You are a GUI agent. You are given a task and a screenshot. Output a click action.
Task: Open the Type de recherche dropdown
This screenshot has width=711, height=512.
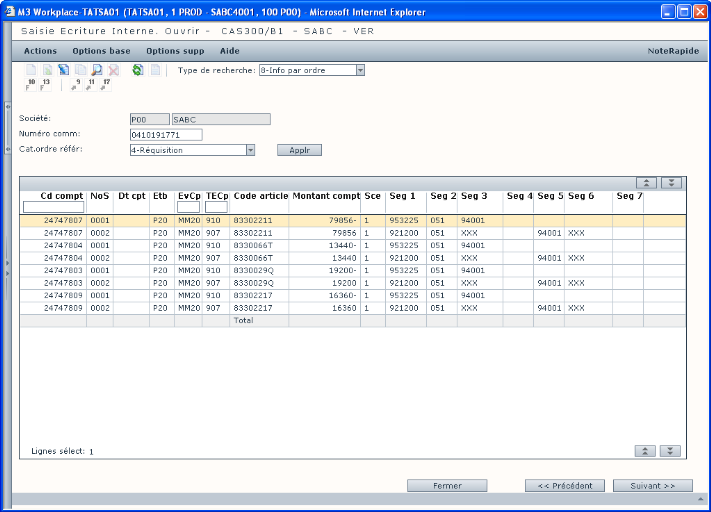click(x=360, y=70)
